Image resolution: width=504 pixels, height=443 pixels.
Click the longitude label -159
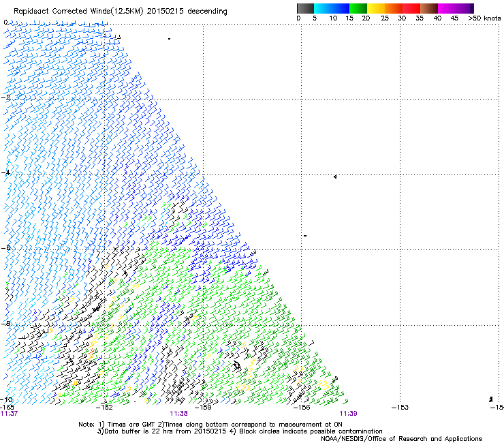click(x=203, y=408)
